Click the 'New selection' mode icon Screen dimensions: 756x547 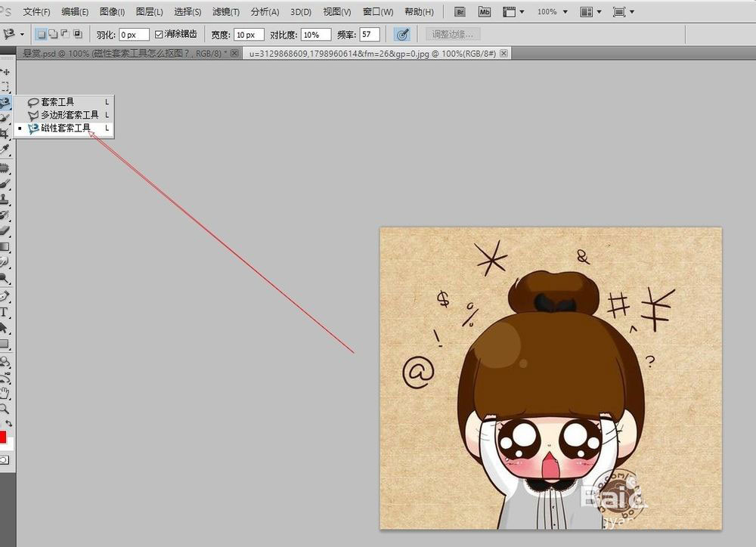pos(41,35)
